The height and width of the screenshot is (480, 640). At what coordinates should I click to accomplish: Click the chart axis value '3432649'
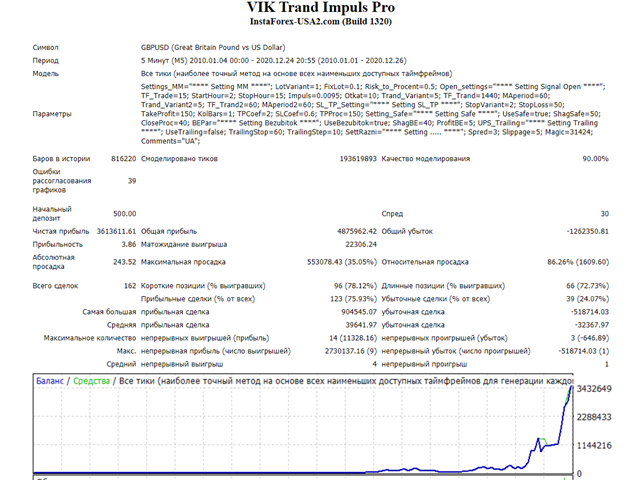(x=594, y=389)
